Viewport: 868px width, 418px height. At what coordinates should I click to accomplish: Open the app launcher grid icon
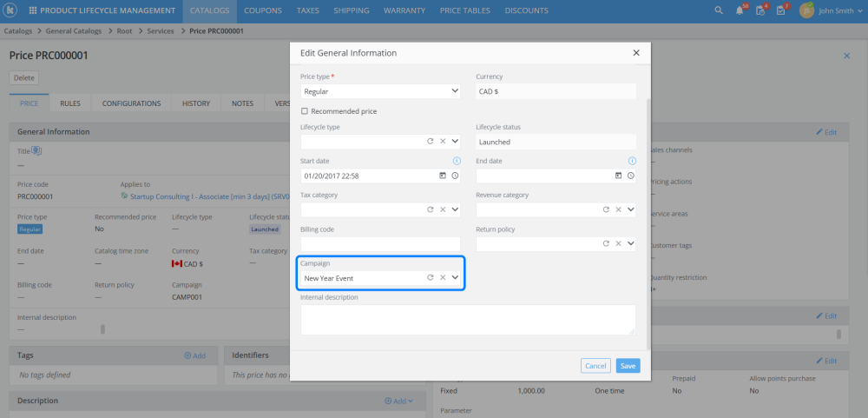pos(33,10)
